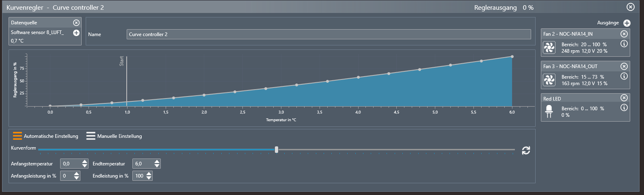Viewport: 644px width, 195px height.
Task: Decrease Anfangstemperatur with down arrow
Action: coord(84,166)
